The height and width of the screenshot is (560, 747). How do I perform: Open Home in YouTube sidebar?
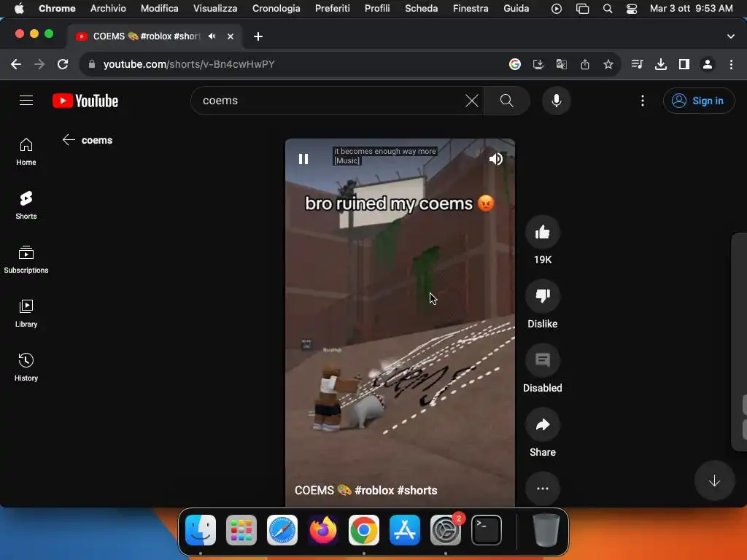click(26, 152)
